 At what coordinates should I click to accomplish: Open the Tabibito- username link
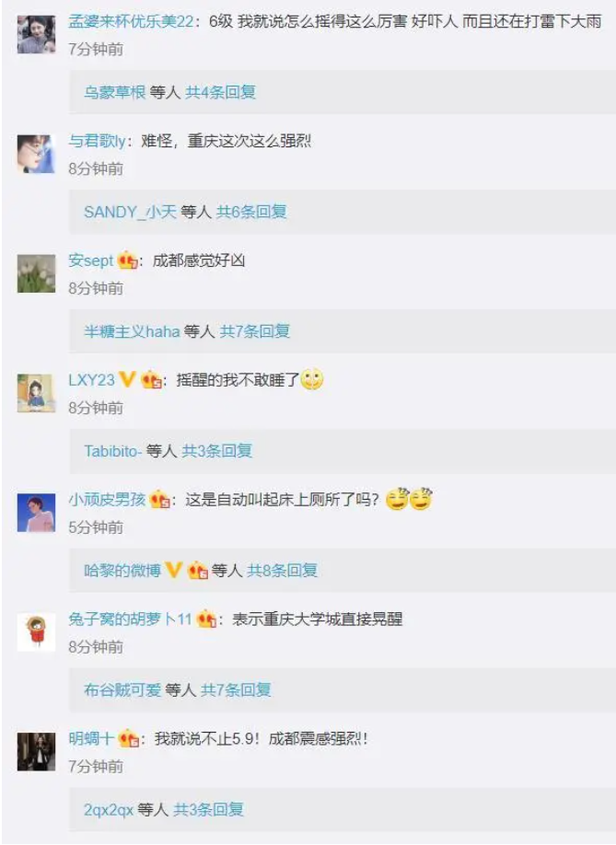tap(112, 450)
